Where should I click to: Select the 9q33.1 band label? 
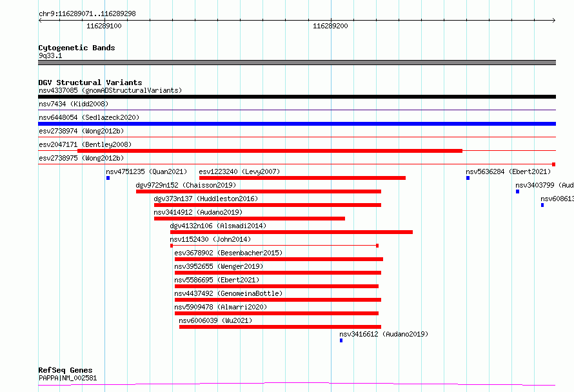[x=50, y=55]
